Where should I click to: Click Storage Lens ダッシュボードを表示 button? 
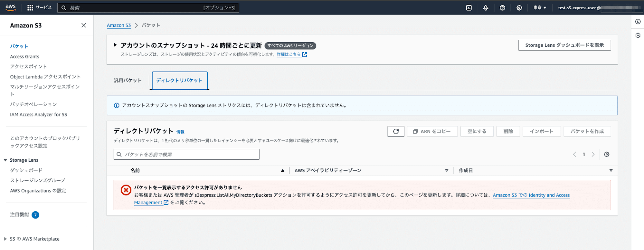(x=564, y=45)
